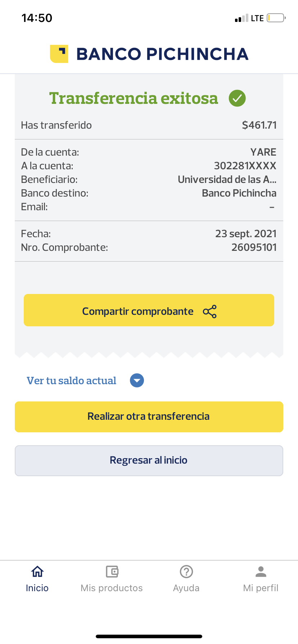
Task: Tap the Ayuda question mark icon
Action: (x=186, y=571)
